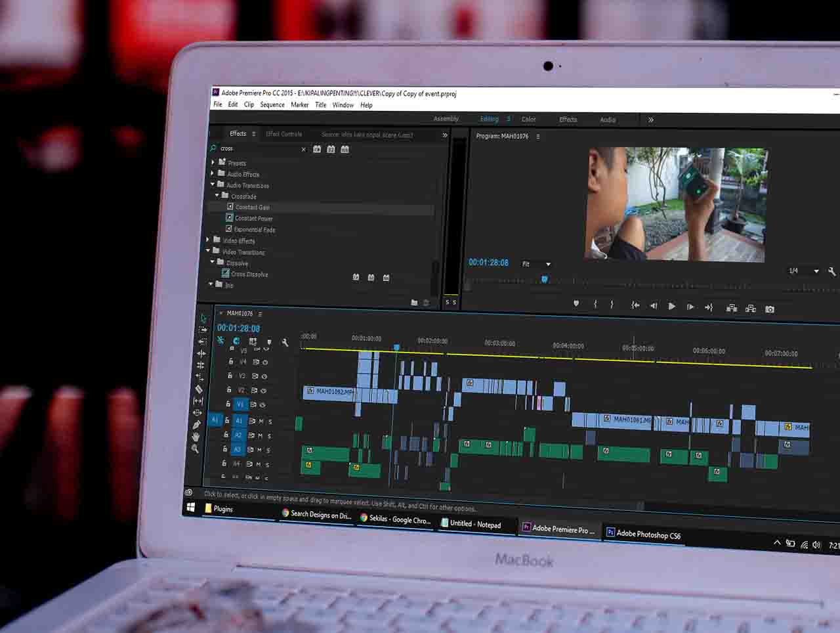Collapse the Crossfade folder
Image resolution: width=840 pixels, height=633 pixels.
(x=217, y=196)
